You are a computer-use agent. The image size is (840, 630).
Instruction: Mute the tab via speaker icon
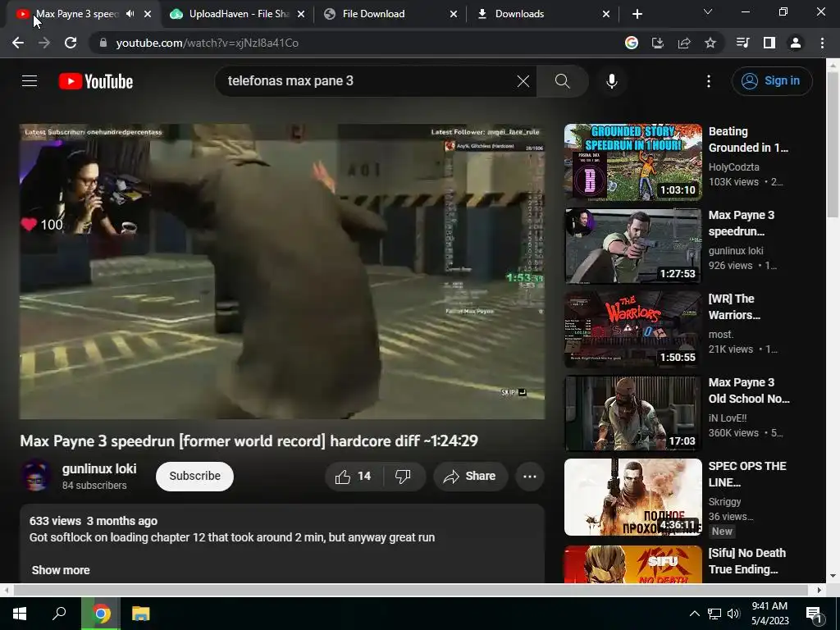pos(130,14)
